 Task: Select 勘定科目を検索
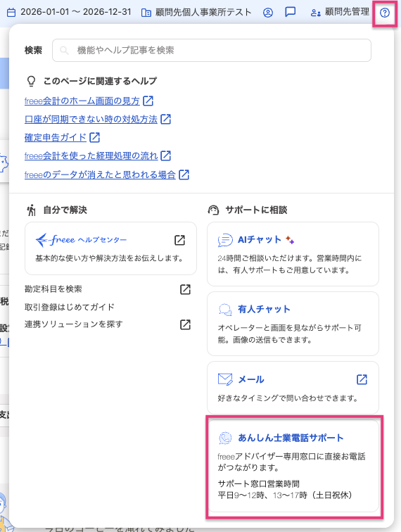tap(53, 289)
